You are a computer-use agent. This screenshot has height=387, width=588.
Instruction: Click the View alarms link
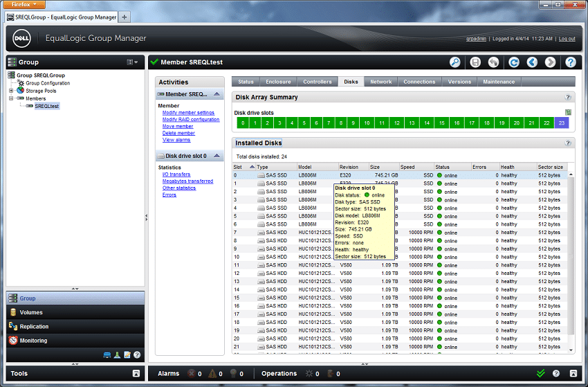(x=176, y=140)
